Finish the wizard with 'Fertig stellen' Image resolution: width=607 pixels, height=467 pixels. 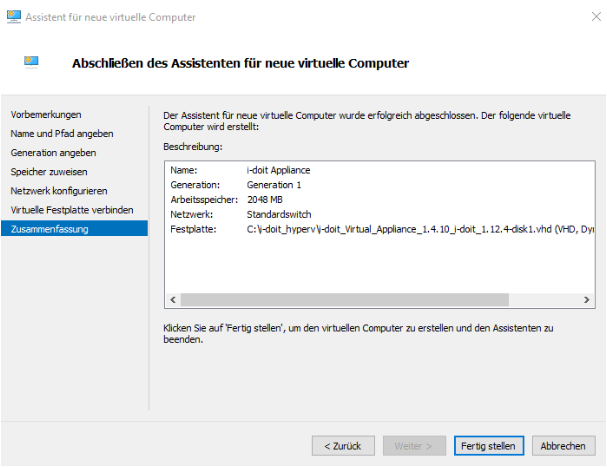(488, 445)
